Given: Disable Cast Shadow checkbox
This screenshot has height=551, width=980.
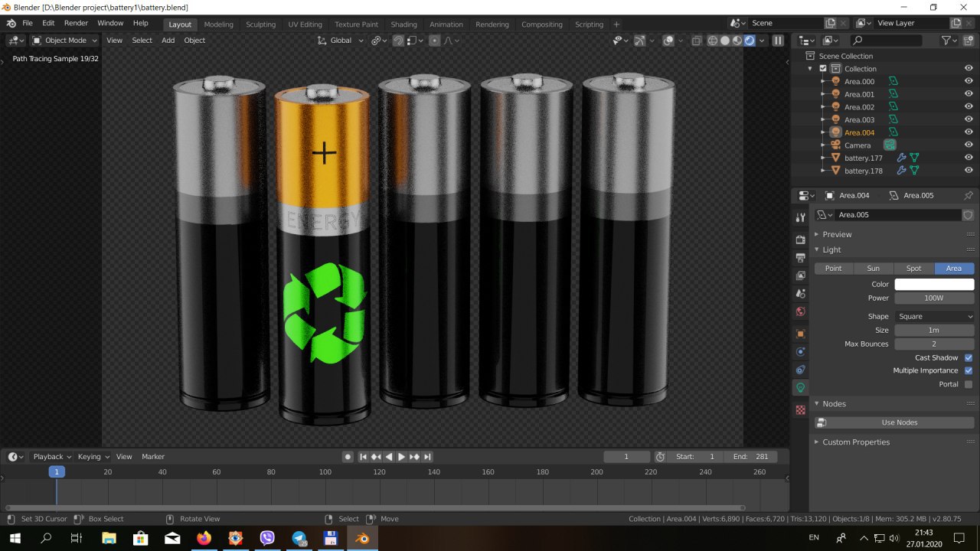Looking at the screenshot, I should tap(969, 357).
